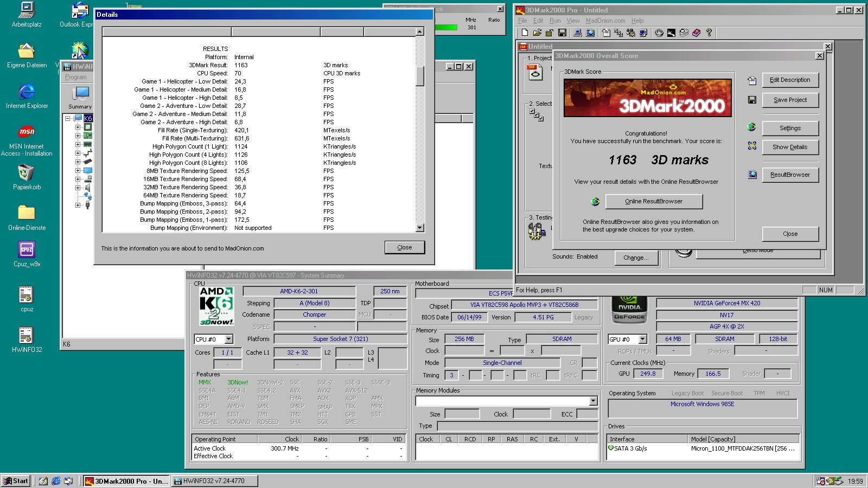This screenshot has height=488, width=868.
Task: Select the Summary icon in HWiNFO32 sidebar
Action: (x=81, y=93)
